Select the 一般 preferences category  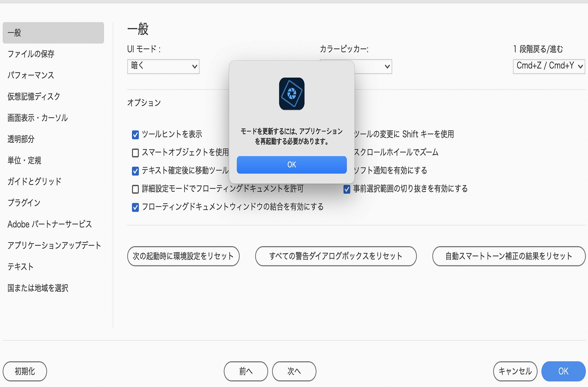tap(53, 33)
